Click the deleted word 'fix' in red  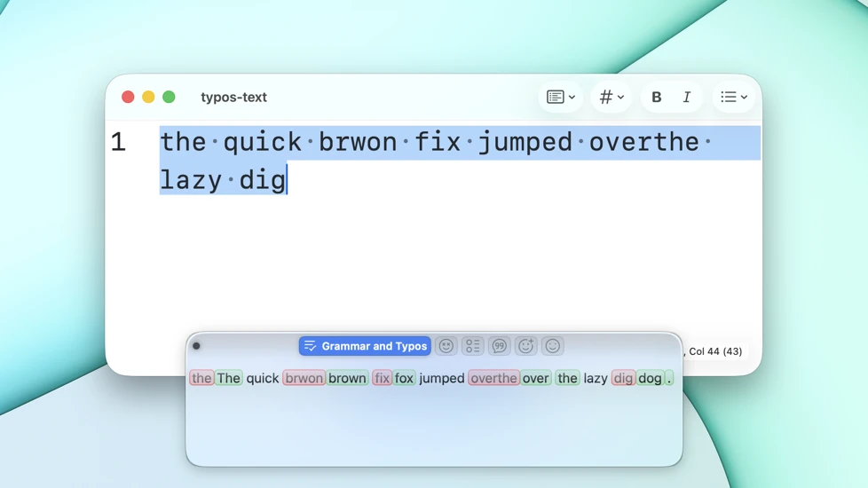pyautogui.click(x=382, y=378)
